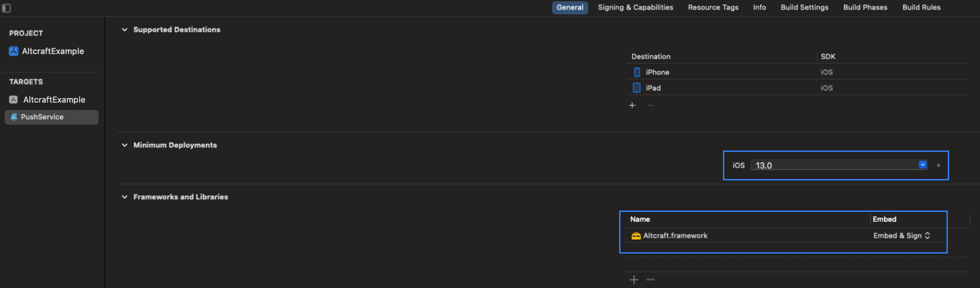Open the iOS version dropdown arrow
Screen dimensions: 980x288
tap(922, 165)
